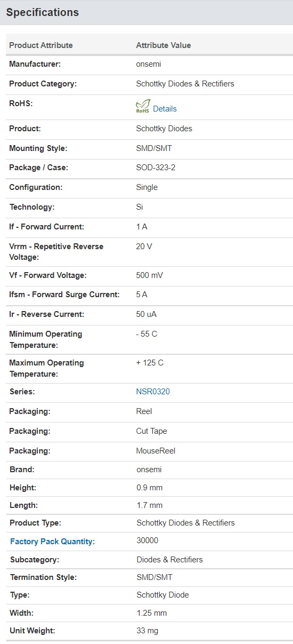
Task: Open the RoHS Details link
Action: click(x=165, y=108)
